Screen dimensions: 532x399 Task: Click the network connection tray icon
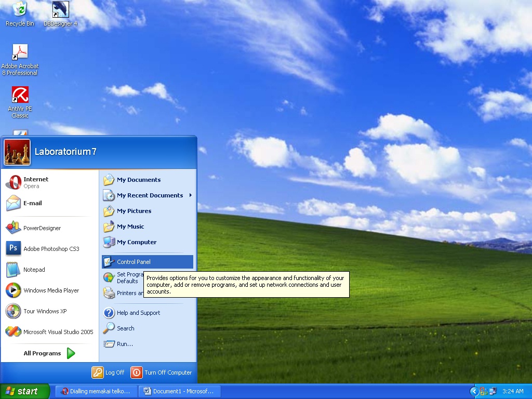[493, 391]
